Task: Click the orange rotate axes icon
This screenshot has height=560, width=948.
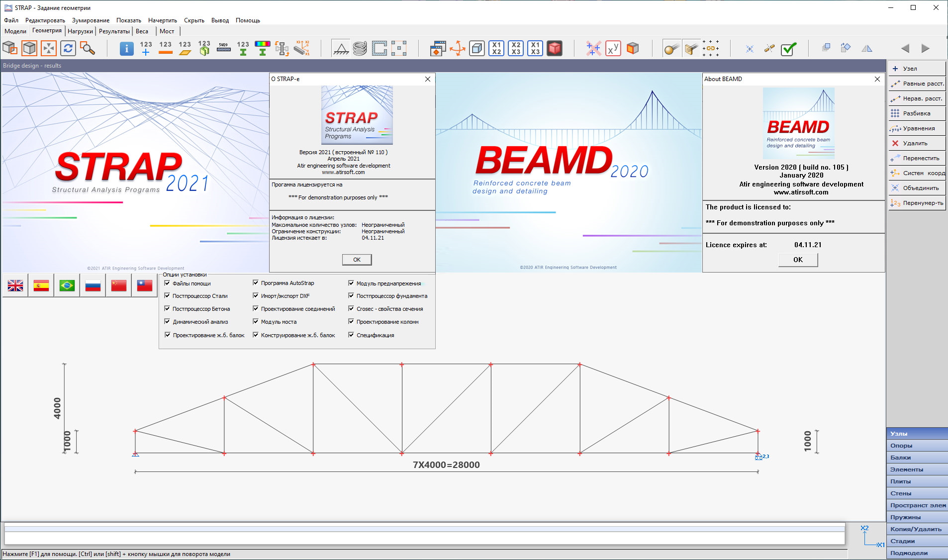Action: [x=458, y=48]
